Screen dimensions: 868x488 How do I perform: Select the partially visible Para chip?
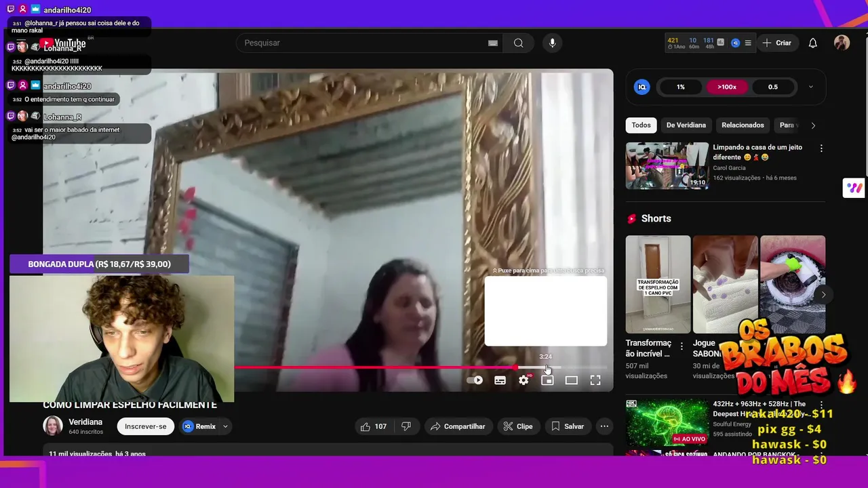[787, 125]
